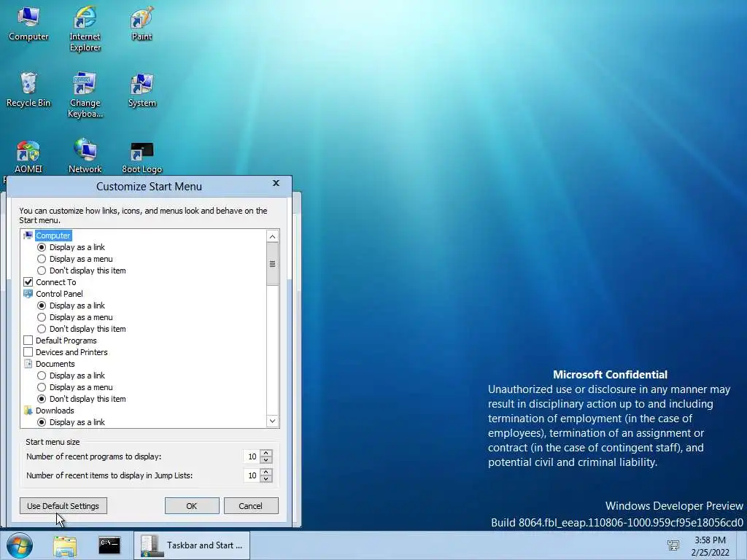This screenshot has height=560, width=747.
Task: Select the Documents list label
Action: [x=55, y=364]
